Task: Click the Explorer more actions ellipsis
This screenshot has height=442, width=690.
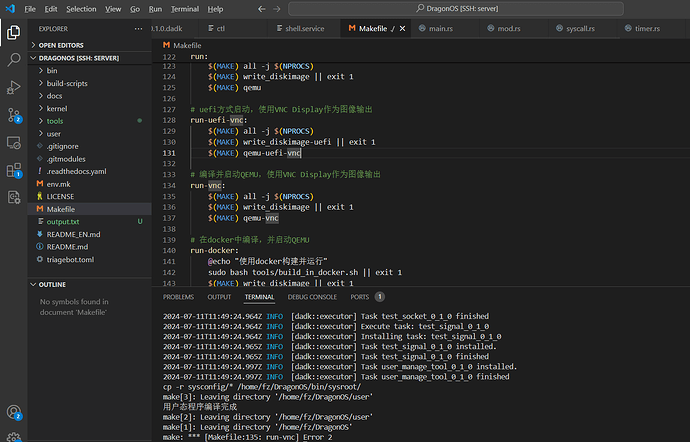Action: [x=139, y=29]
